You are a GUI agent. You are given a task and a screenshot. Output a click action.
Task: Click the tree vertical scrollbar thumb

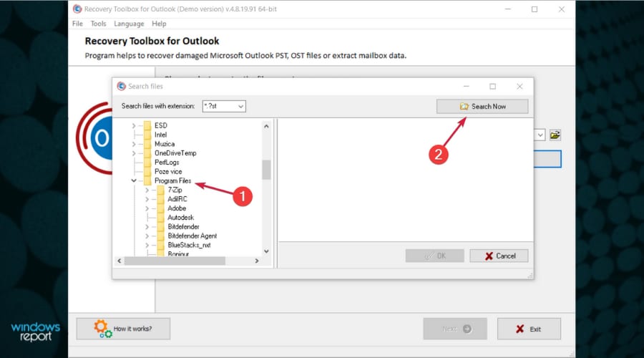(266, 170)
